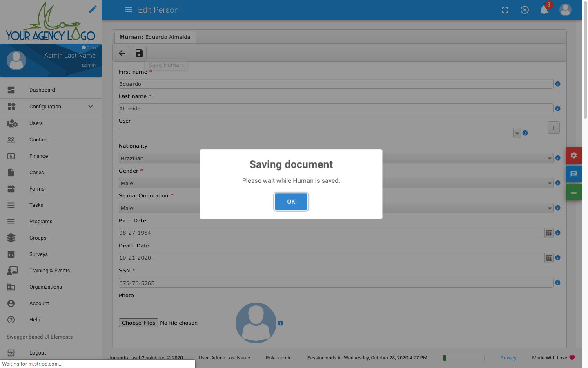Click the First name input field
Viewport: 588px width, 368px height.
pyautogui.click(x=336, y=84)
